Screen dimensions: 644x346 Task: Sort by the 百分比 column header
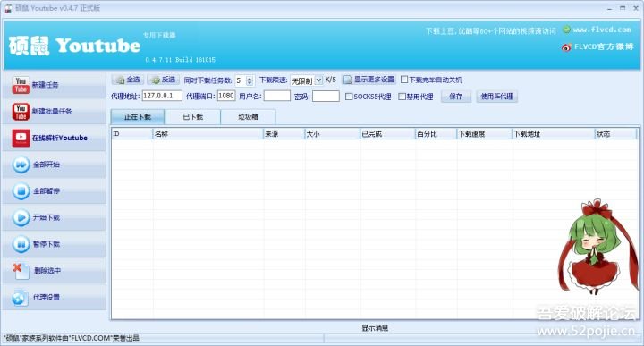pos(436,134)
